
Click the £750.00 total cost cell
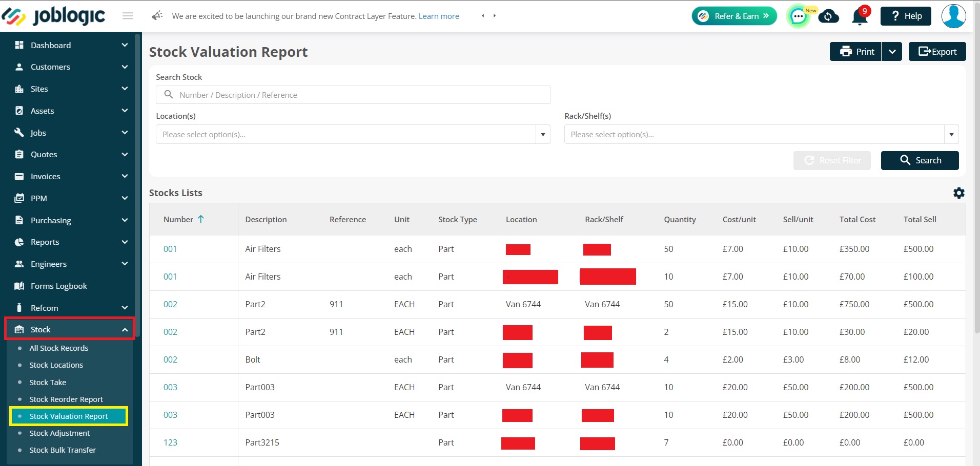[854, 304]
